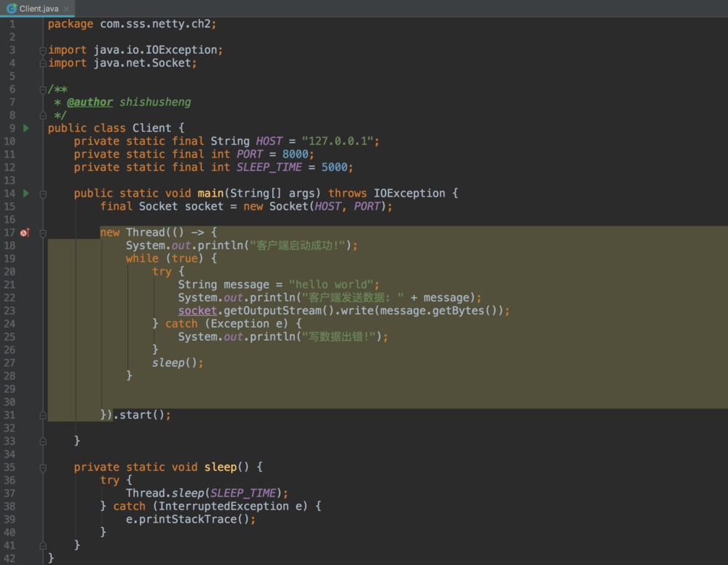Click line number 23 in the gutter
This screenshot has width=728, height=565.
point(9,311)
